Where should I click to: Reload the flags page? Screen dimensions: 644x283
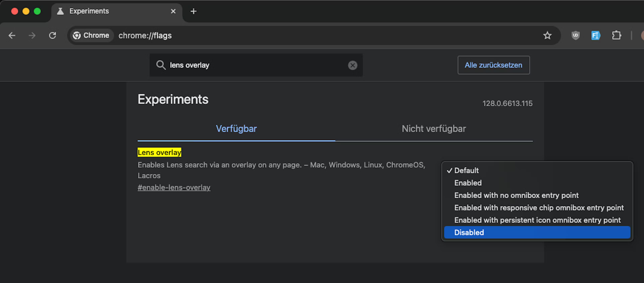[x=52, y=36]
